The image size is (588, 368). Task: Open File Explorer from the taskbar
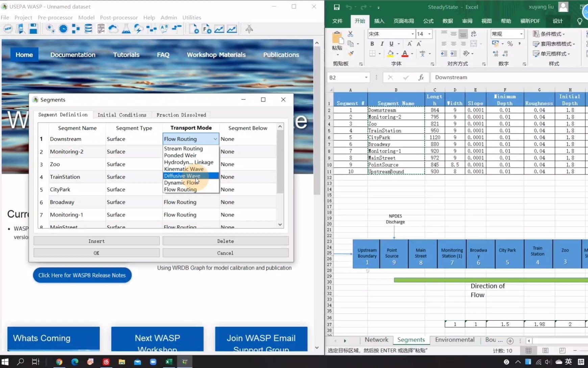click(x=122, y=362)
